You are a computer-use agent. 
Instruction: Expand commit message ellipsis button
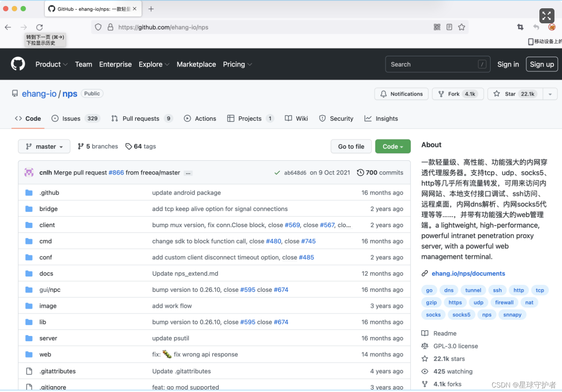tap(188, 173)
